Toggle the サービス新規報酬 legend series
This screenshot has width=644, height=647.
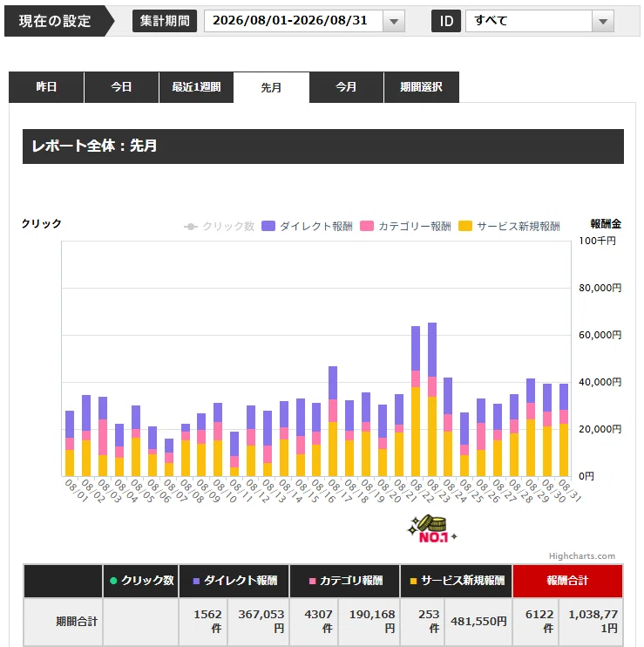(x=509, y=227)
